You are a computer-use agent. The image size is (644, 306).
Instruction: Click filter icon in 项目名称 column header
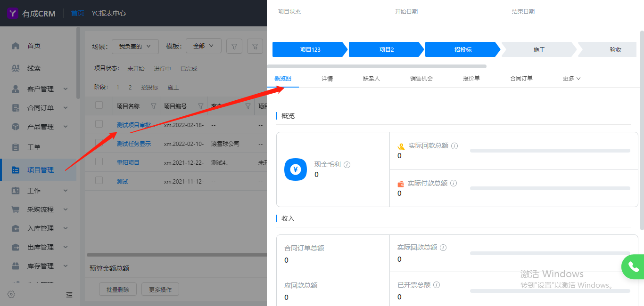pyautogui.click(x=153, y=106)
